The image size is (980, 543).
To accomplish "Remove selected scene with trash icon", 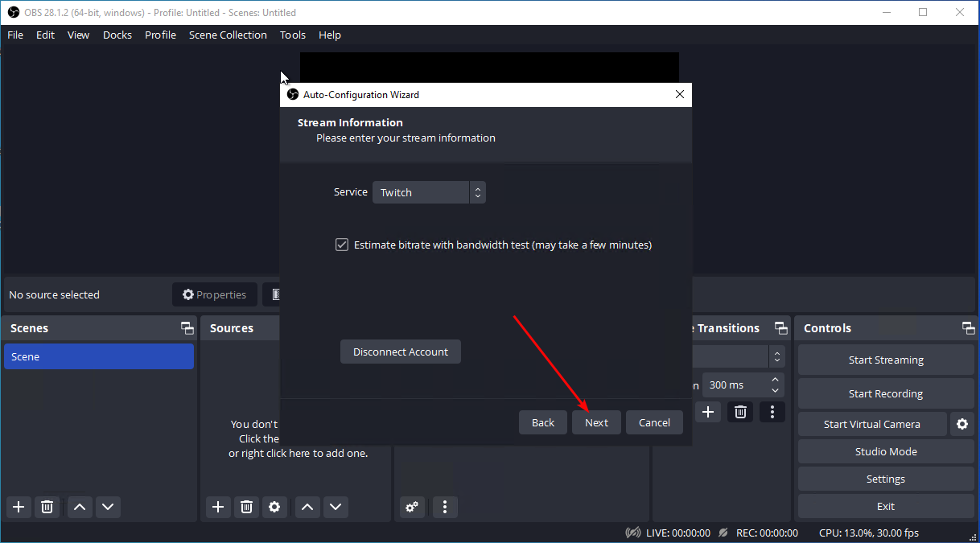I will click(x=47, y=507).
